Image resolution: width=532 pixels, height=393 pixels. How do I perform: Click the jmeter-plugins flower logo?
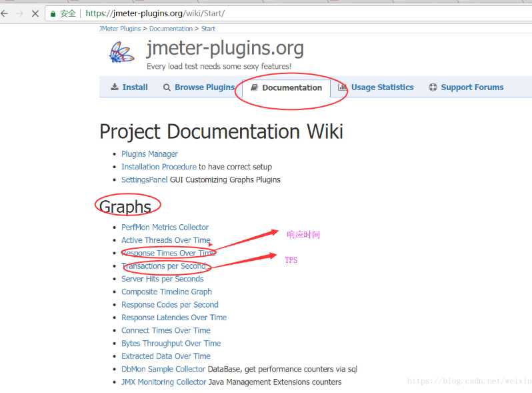(121, 52)
